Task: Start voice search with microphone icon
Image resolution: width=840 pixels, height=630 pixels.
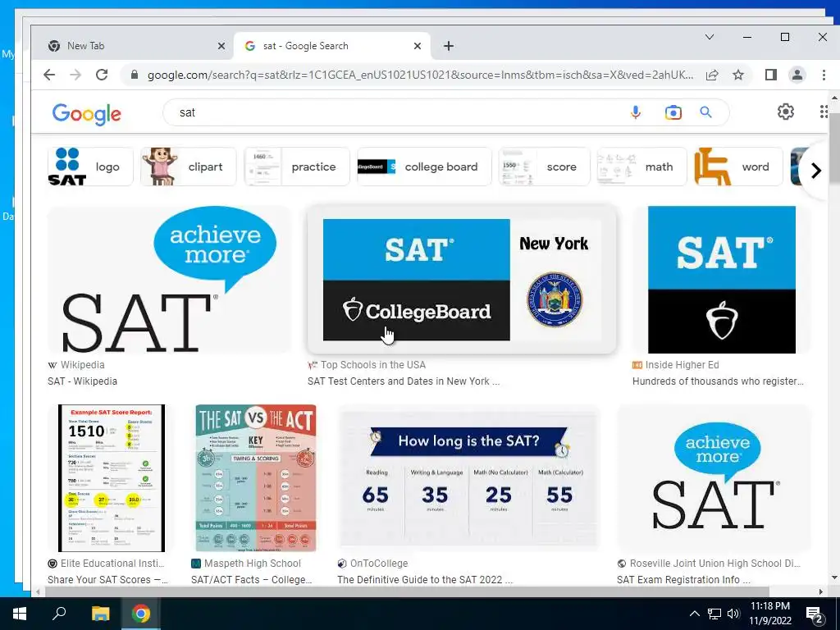Action: 636,112
